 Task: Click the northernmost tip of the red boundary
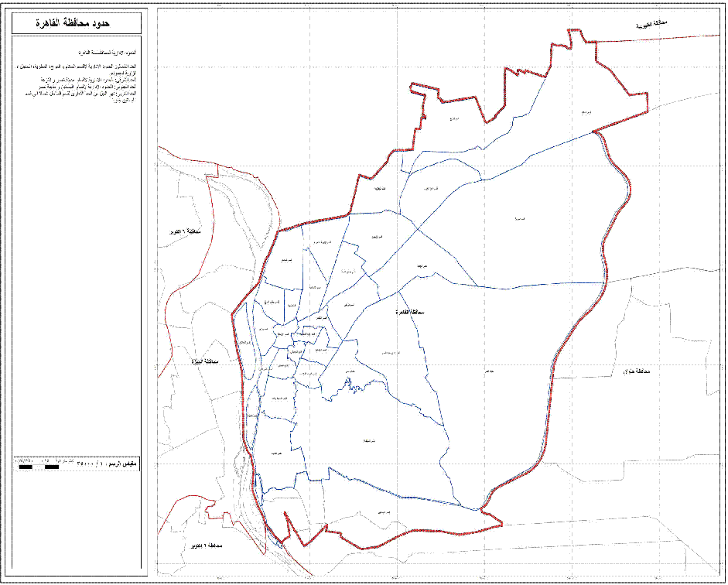pos(572,30)
